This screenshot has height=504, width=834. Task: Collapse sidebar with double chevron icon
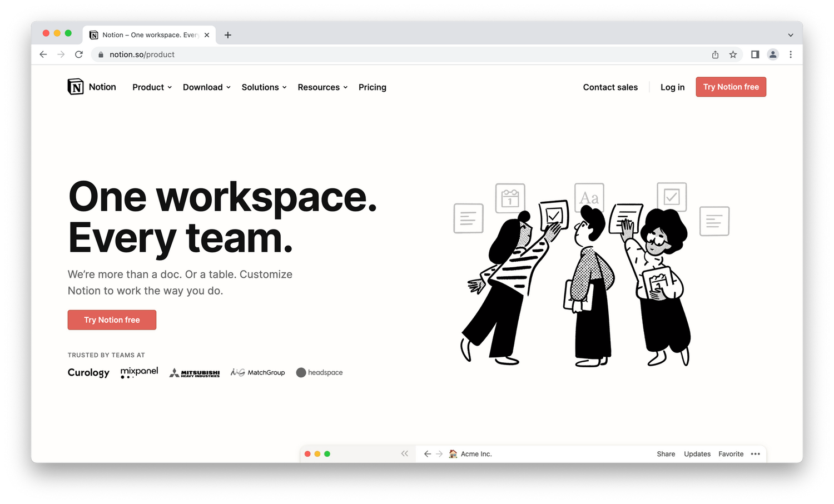click(x=405, y=453)
